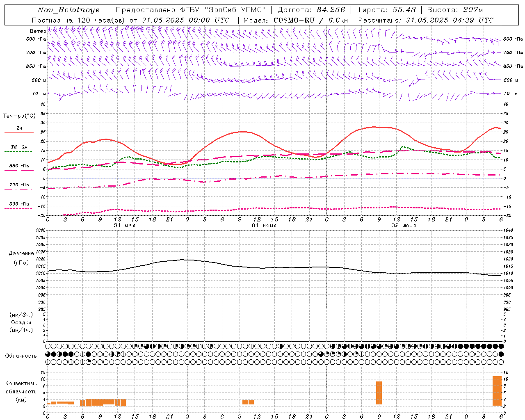Click the Долгота: 84.256 value
The height and width of the screenshot is (420, 525).
pos(312,10)
